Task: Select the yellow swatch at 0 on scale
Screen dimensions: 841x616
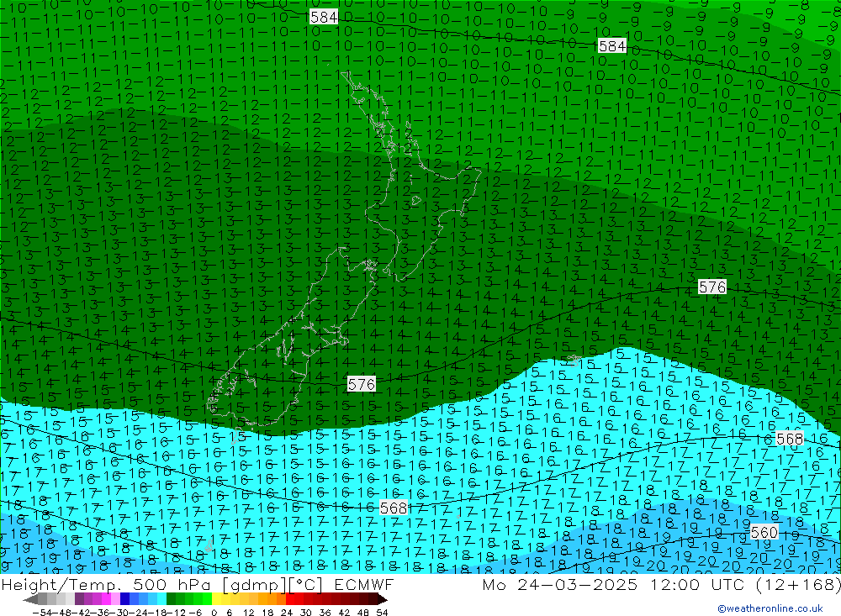Action: (x=216, y=599)
